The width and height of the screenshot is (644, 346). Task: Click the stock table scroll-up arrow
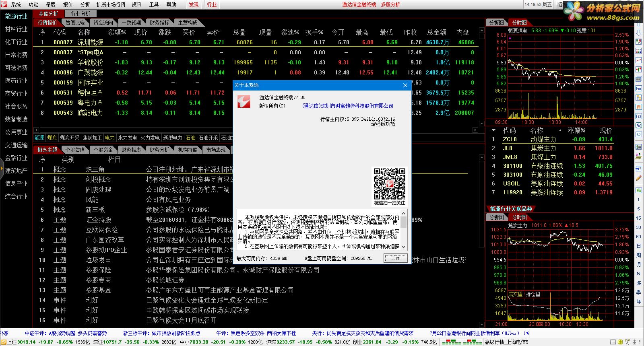481,31
